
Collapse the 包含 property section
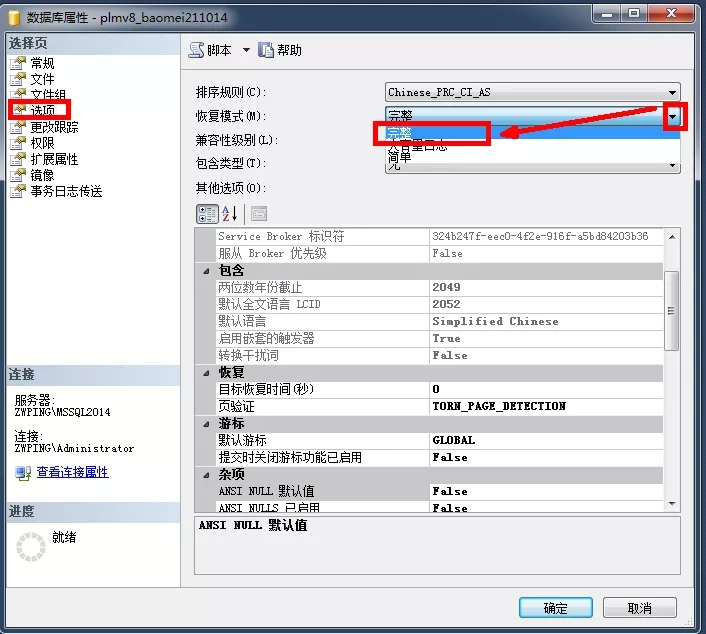click(x=207, y=271)
